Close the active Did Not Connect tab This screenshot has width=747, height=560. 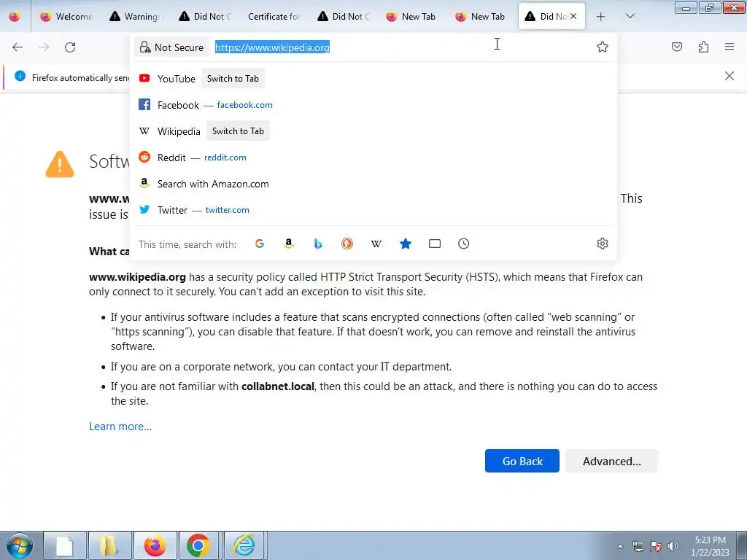pyautogui.click(x=573, y=16)
